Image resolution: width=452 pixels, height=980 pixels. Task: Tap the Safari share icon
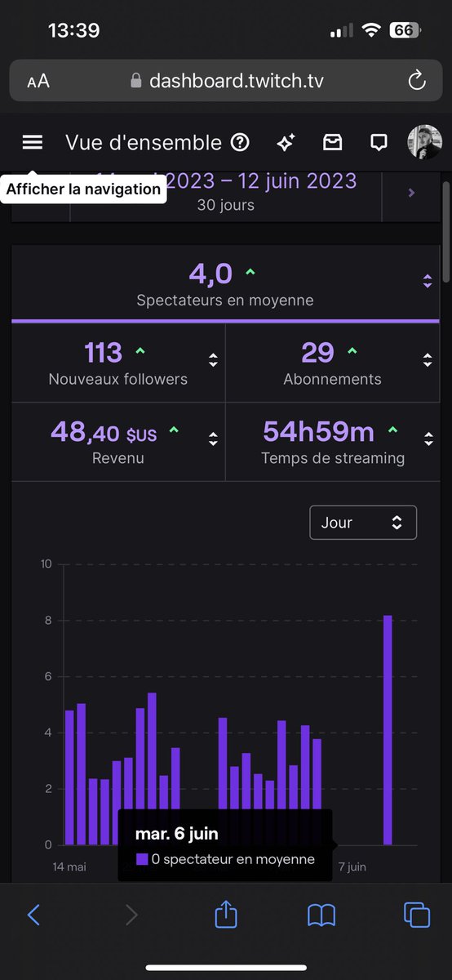pos(225,914)
